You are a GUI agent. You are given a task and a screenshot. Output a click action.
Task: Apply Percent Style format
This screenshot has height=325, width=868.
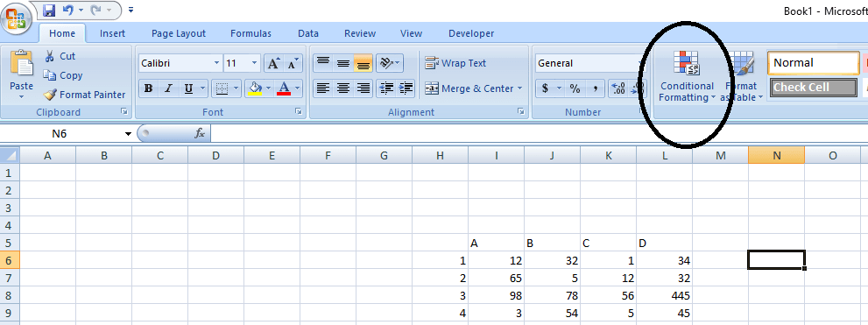(x=575, y=88)
